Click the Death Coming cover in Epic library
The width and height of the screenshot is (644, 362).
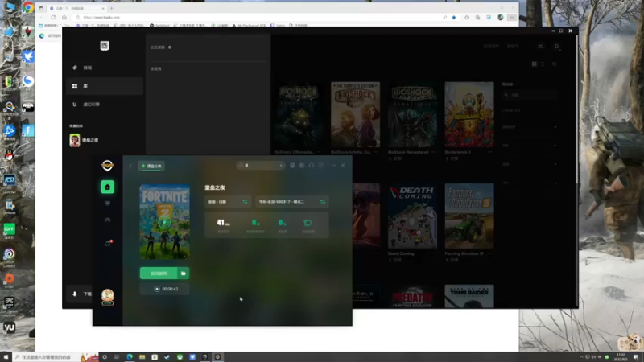[x=412, y=216]
